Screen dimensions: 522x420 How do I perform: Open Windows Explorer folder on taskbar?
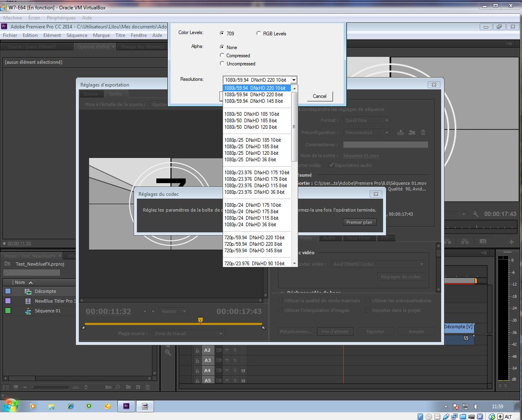pos(52,406)
